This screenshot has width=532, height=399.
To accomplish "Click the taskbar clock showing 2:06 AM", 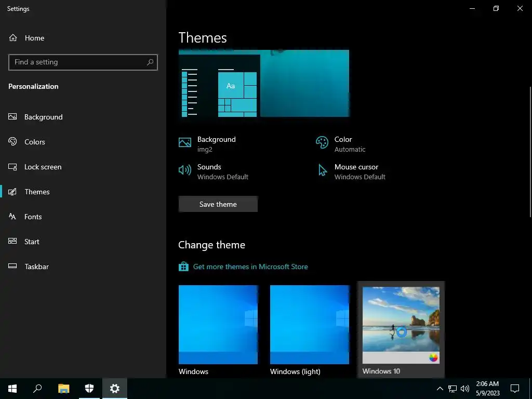I will (487, 389).
